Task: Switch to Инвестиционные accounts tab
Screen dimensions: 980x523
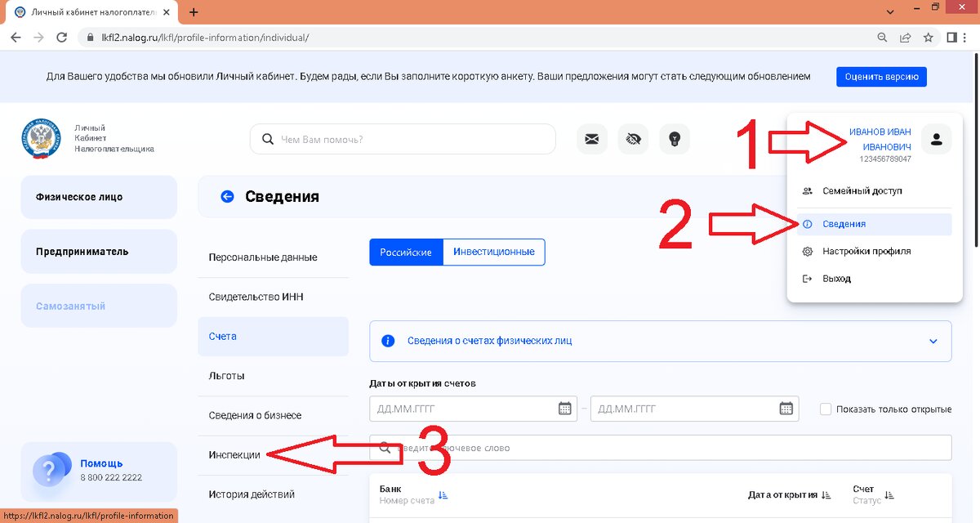Action: click(494, 252)
